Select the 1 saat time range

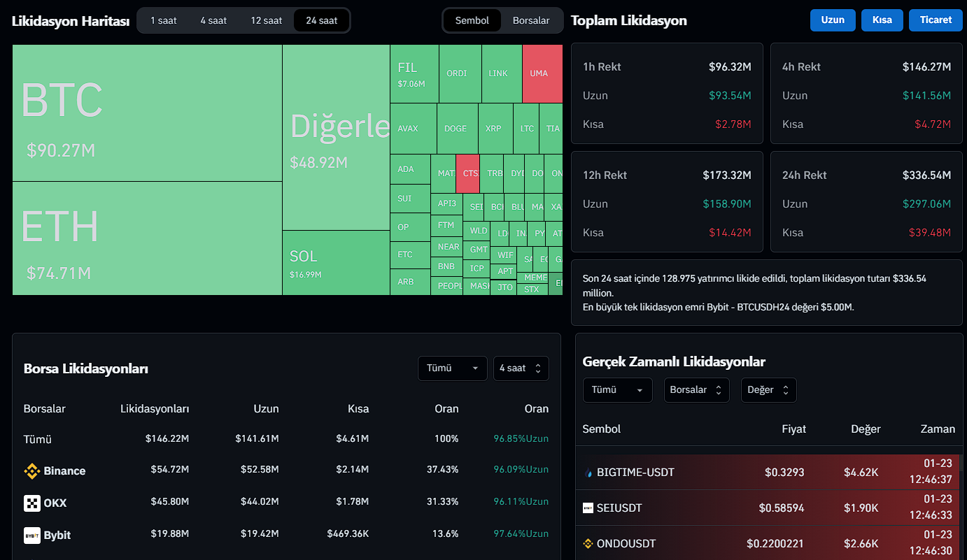click(163, 20)
